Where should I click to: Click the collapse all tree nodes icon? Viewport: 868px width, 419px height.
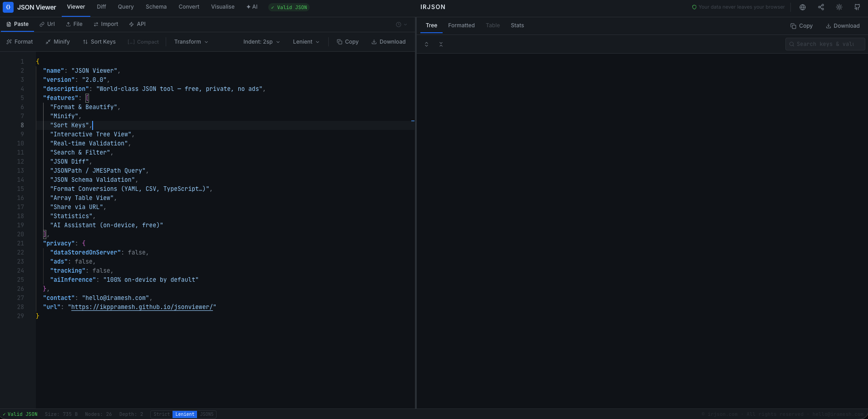pos(441,44)
